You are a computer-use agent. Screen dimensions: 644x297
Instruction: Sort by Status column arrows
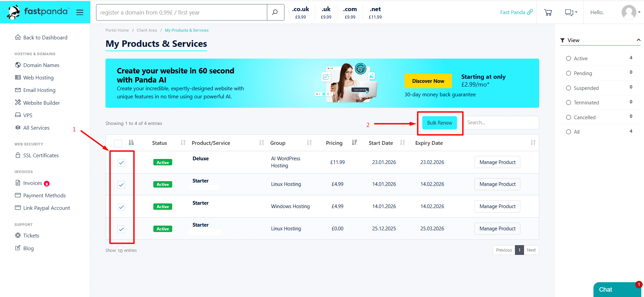(183, 143)
